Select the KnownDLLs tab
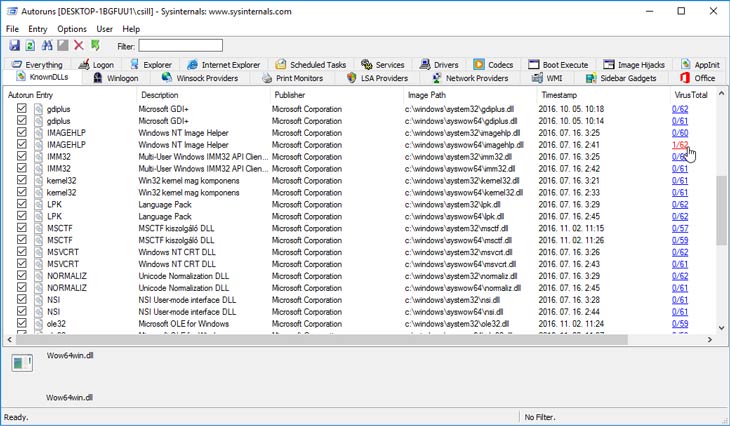Image resolution: width=730 pixels, height=426 pixels. pos(42,77)
